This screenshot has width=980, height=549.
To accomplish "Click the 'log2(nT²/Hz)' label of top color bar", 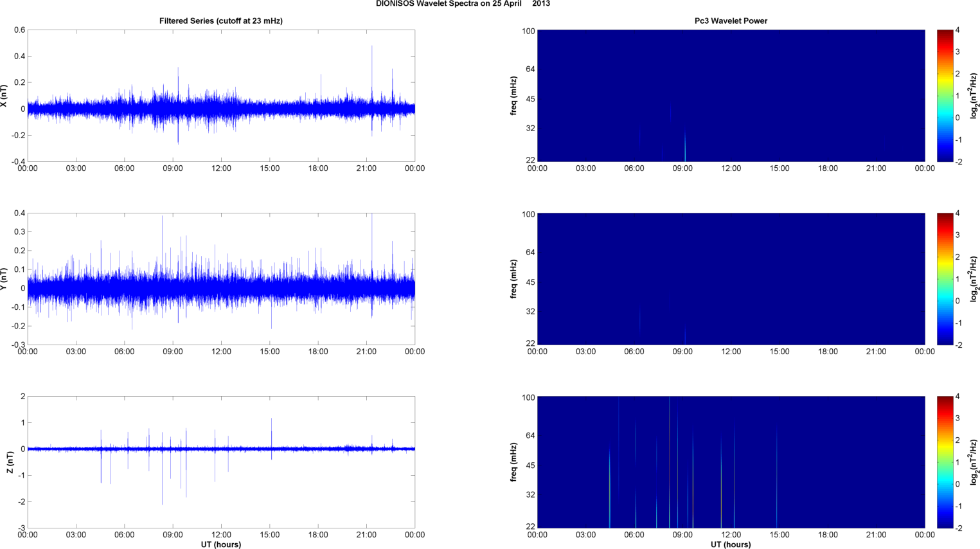I will click(x=974, y=96).
